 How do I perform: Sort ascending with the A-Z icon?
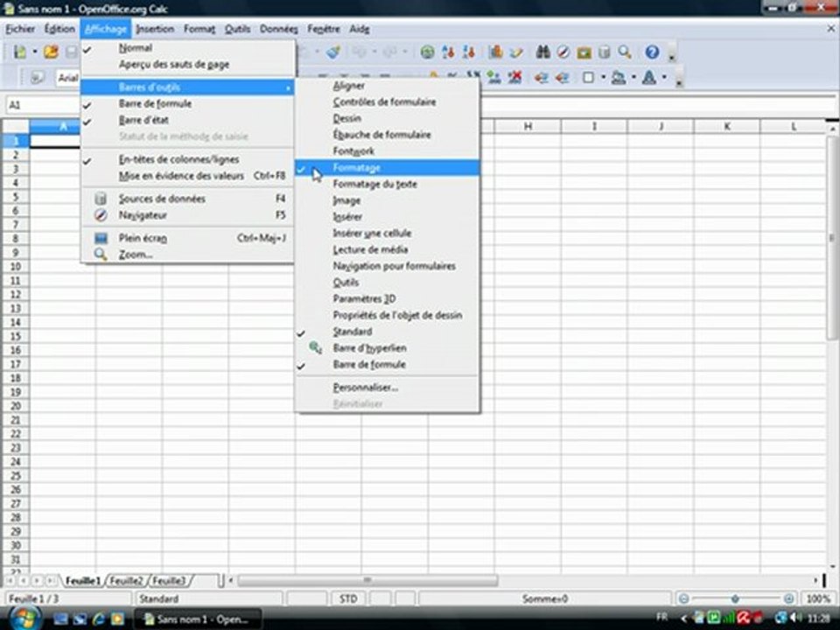448,52
